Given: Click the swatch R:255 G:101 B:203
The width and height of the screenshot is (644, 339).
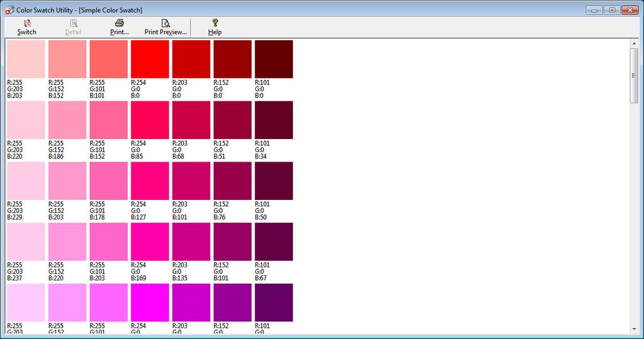Looking at the screenshot, I should 108,242.
